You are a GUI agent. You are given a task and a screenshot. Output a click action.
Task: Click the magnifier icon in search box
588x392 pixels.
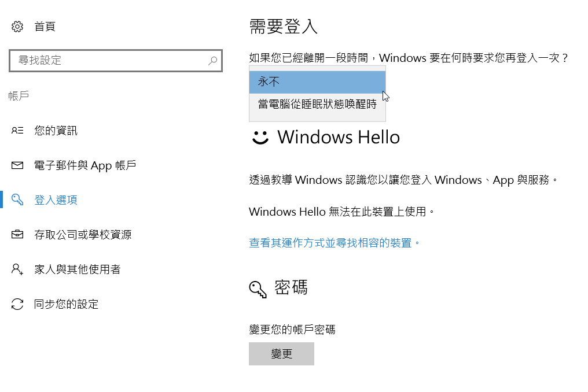point(212,61)
